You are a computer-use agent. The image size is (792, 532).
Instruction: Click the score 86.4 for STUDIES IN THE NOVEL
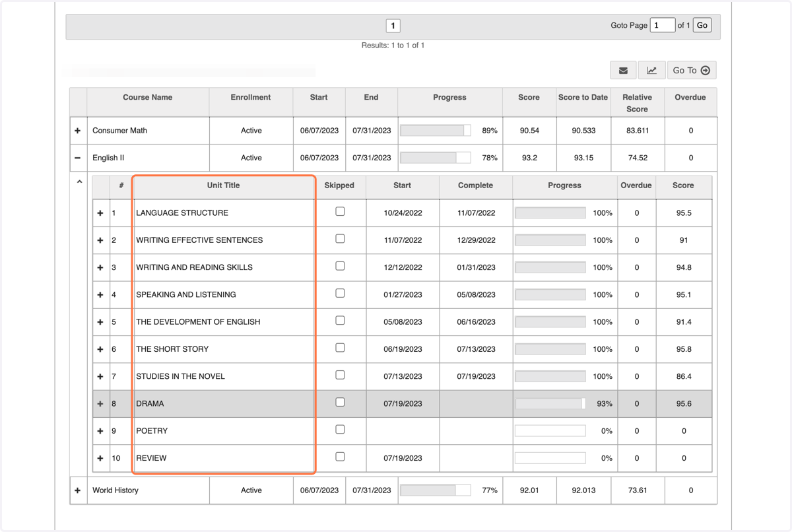tap(684, 376)
